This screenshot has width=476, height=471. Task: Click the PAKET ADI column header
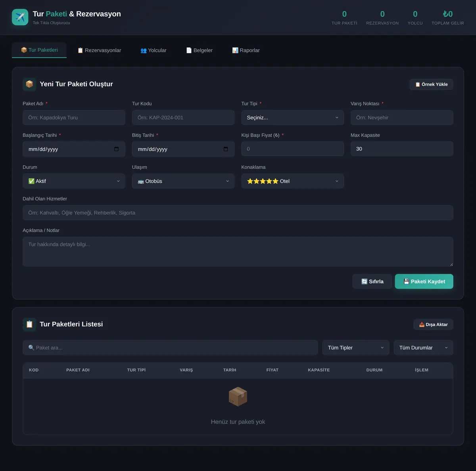coord(78,370)
